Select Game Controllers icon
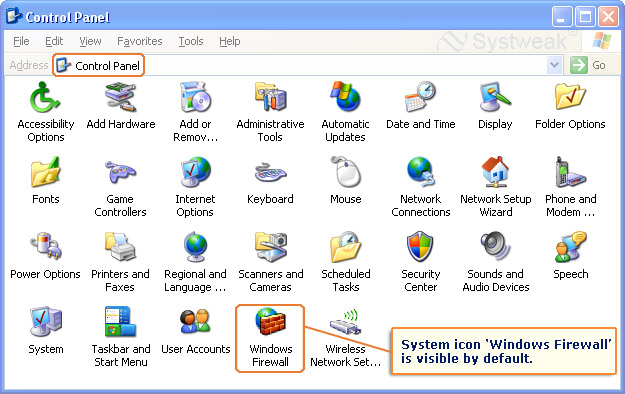The height and width of the screenshot is (394, 625). pos(121,172)
